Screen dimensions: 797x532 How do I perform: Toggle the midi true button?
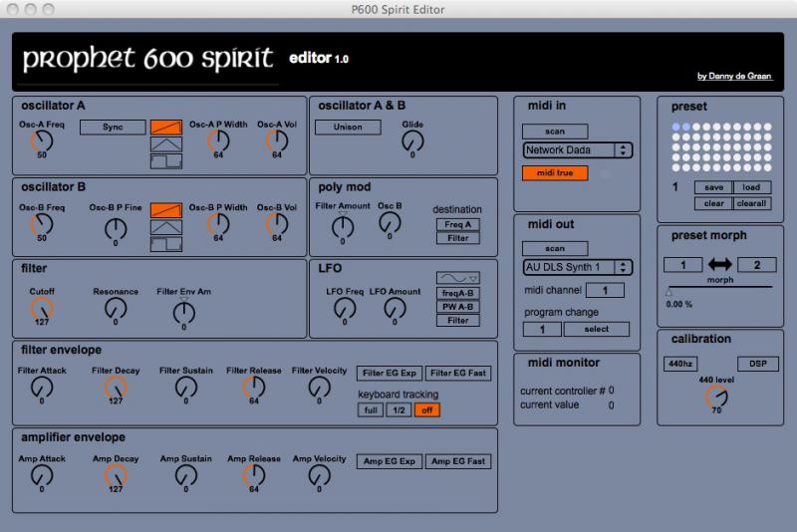[x=555, y=172]
